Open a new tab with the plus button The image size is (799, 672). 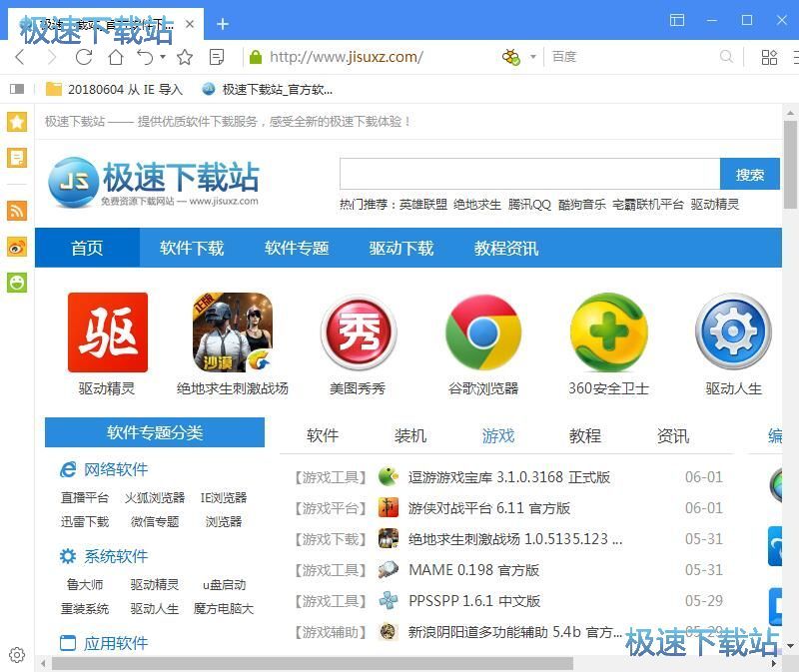(223, 24)
